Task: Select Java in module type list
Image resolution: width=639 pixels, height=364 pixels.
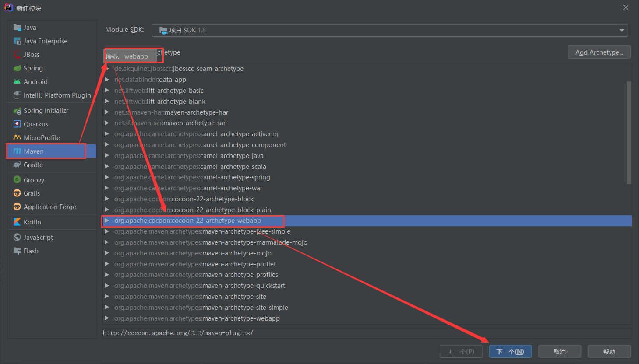Action: coord(52,28)
